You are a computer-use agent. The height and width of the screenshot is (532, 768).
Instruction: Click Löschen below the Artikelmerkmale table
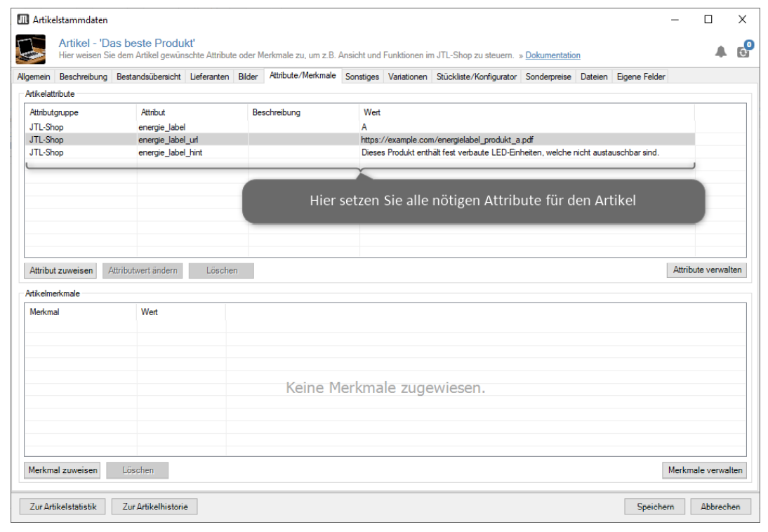[x=138, y=470]
